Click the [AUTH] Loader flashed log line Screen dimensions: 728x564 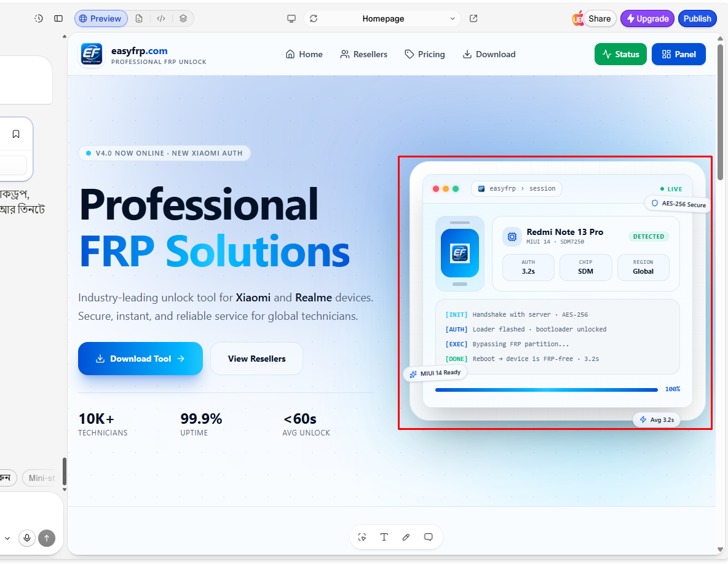(526, 330)
